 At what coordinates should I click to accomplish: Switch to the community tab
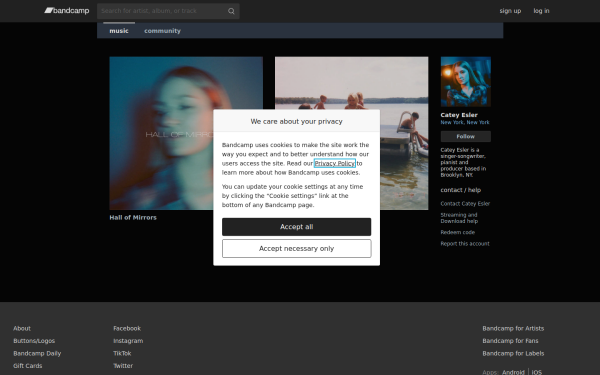162,31
